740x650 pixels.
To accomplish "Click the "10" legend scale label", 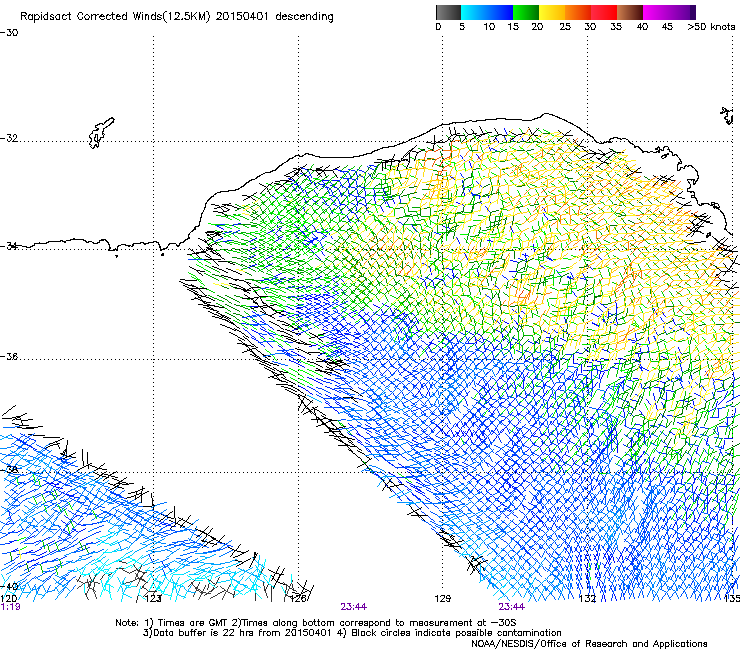I will pos(489,27).
